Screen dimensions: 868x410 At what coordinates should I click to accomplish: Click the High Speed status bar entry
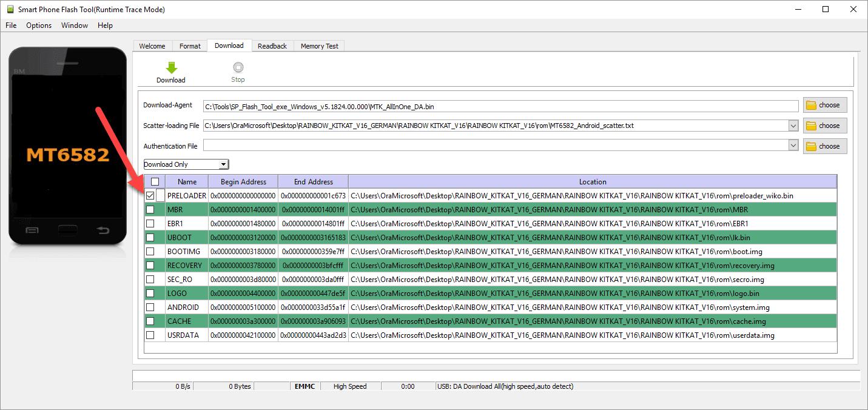[x=350, y=386]
